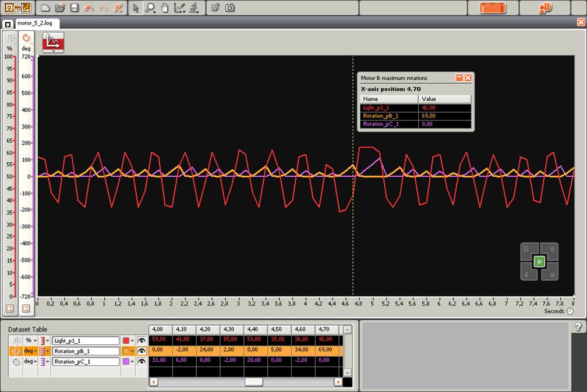
Task: Save the log with the floppy disk icon
Action: (x=75, y=8)
